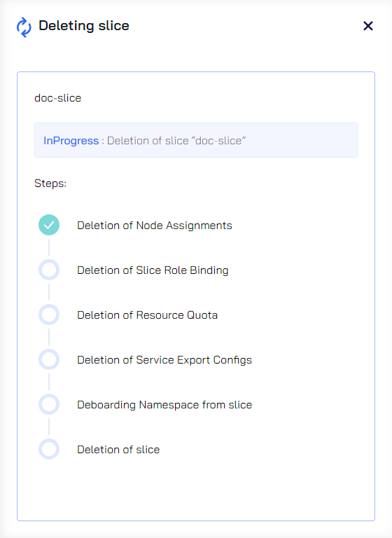Close the Deleting slice dialog
The height and width of the screenshot is (538, 392).
pyautogui.click(x=368, y=26)
